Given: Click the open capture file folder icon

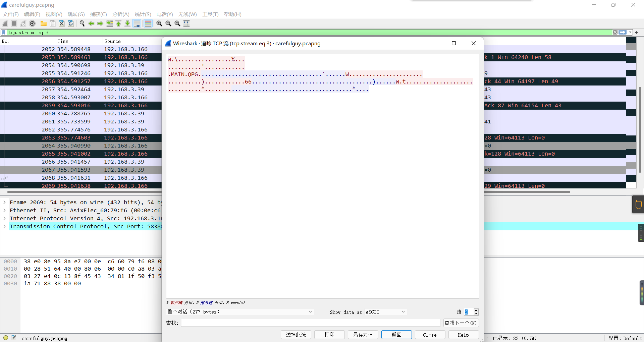Looking at the screenshot, I should coord(44,23).
